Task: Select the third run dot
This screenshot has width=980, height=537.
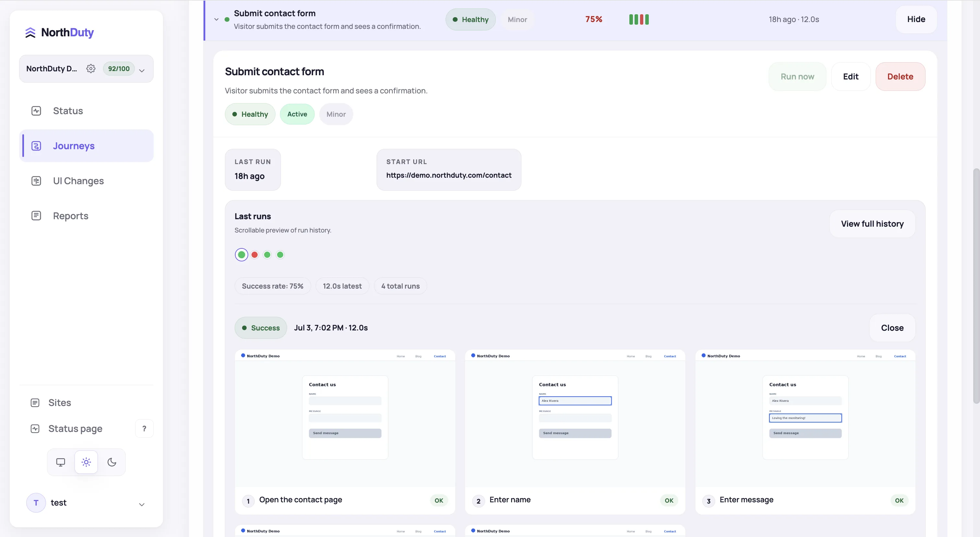Action: [x=267, y=255]
